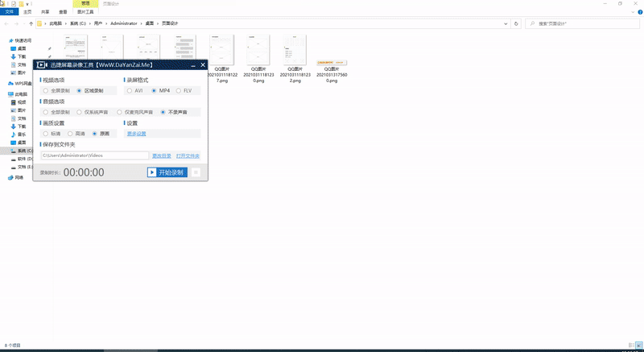The image size is (644, 352).
Task: Switch to large icons view in status bar
Action: pyautogui.click(x=639, y=346)
